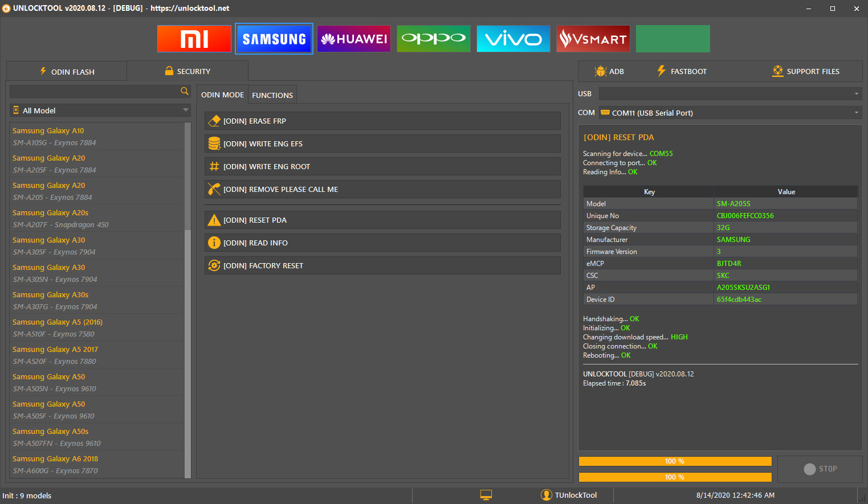Run the ODIN FACTORY RESET function
Viewport: 868px width, 504px height.
382,265
